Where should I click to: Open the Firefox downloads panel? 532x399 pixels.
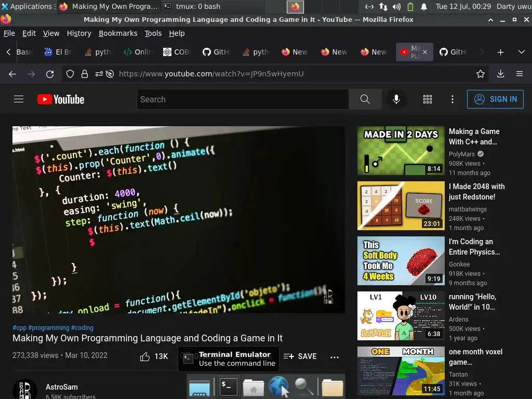coord(500,74)
